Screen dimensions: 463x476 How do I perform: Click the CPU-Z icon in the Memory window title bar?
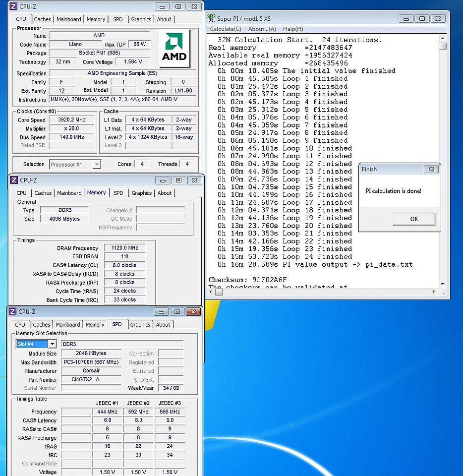pos(14,180)
